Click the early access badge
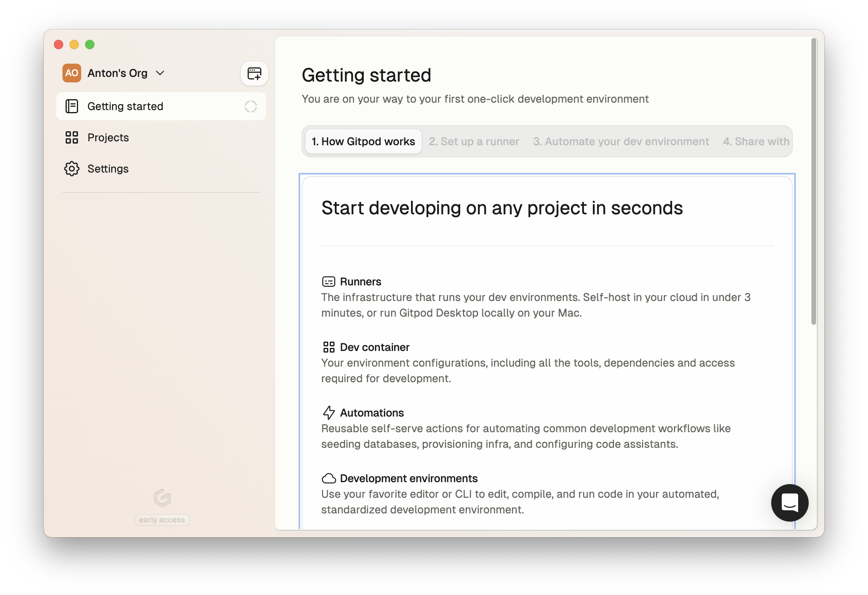868x595 pixels. click(x=162, y=520)
